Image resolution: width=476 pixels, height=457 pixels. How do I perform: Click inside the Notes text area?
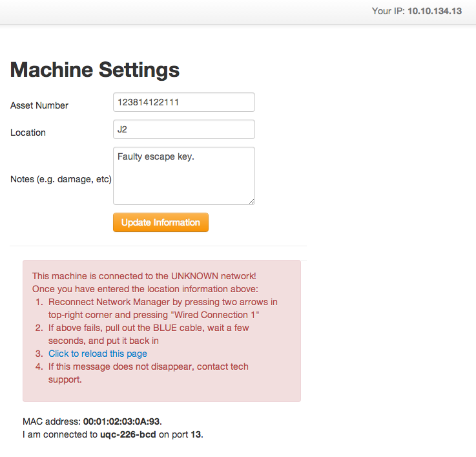184,176
